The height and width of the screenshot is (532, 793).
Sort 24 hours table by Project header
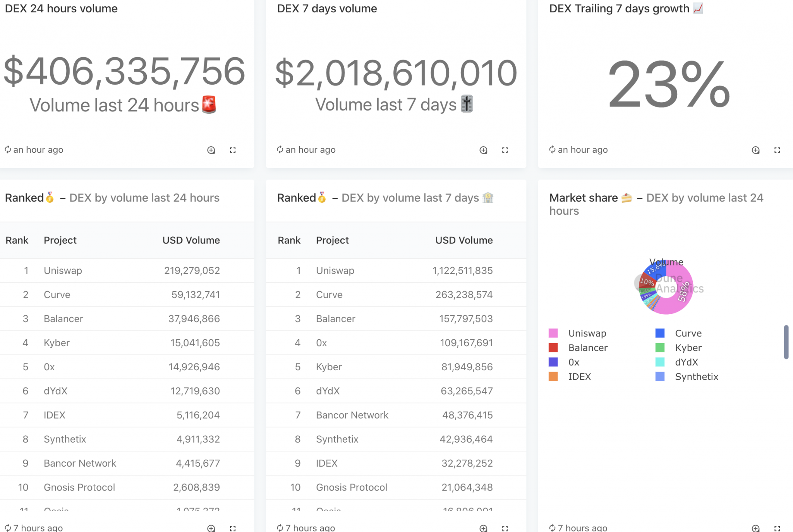60,240
